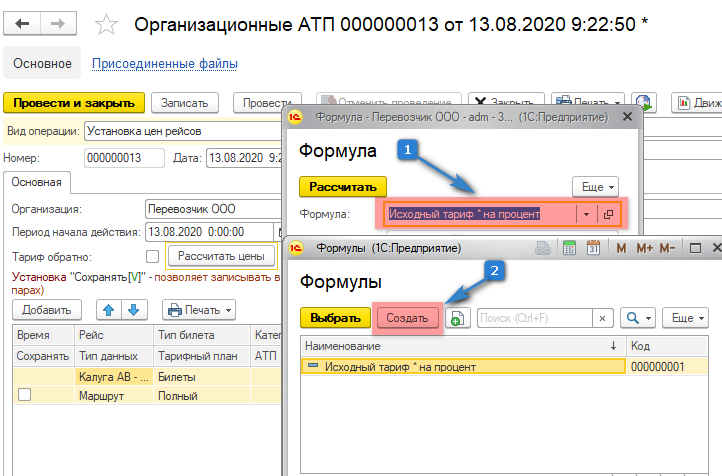Open Присоединенные файлы link

tap(164, 64)
